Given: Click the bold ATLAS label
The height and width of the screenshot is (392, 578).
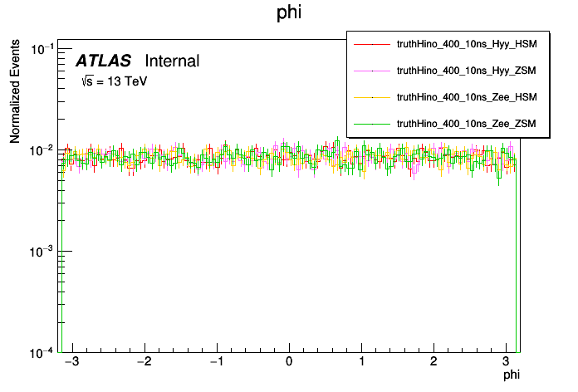Looking at the screenshot, I should coord(104,61).
